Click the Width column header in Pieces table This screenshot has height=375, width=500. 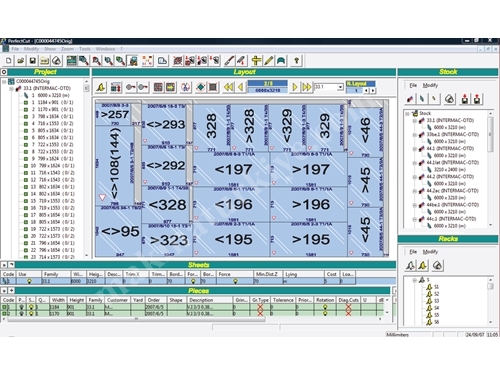point(58,300)
